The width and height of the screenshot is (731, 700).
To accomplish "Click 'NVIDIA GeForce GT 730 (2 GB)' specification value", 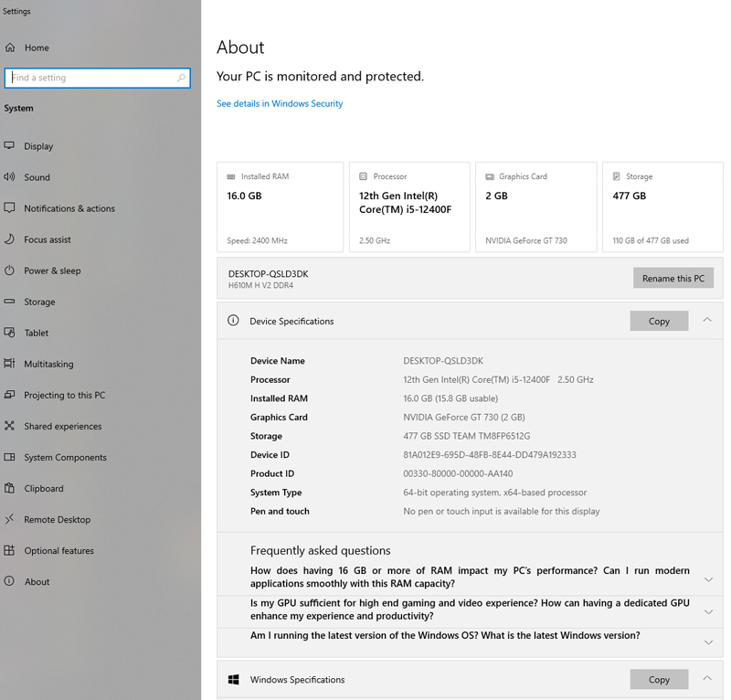I will (x=464, y=417).
